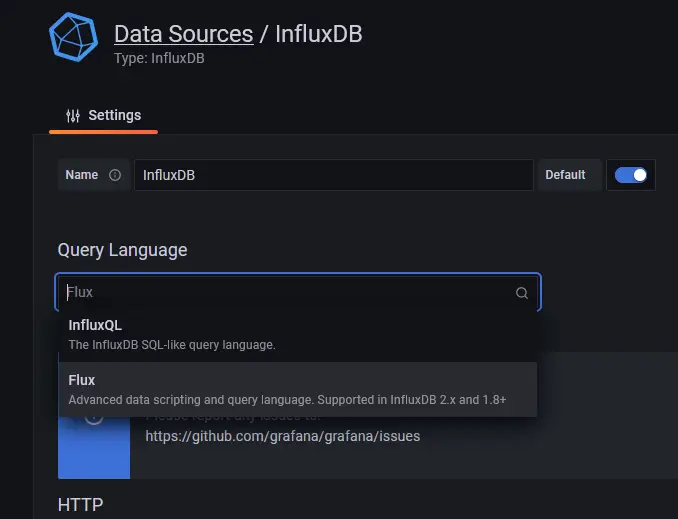Click the sliders icon on Settings tab
The width and height of the screenshot is (678, 519).
[73, 115]
